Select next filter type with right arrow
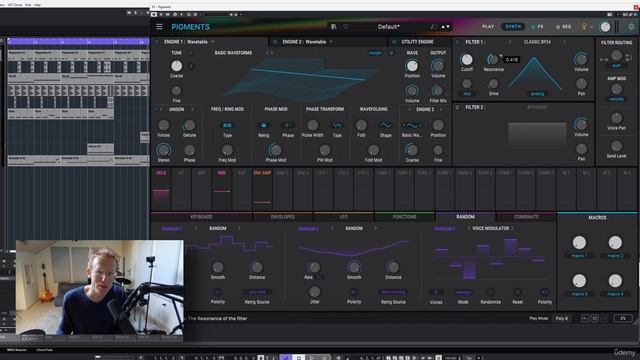640x360 pixels. tap(564, 42)
